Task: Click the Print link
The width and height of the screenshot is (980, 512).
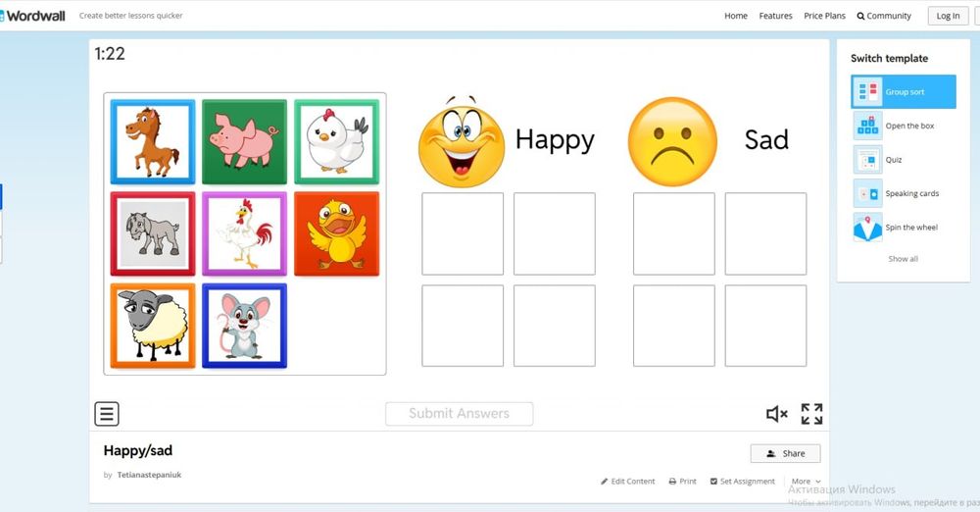Action: [682, 482]
